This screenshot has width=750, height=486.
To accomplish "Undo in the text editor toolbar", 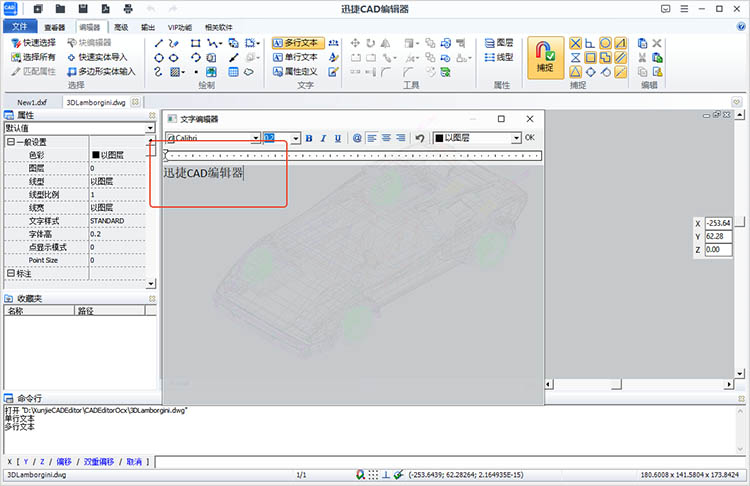I will 419,138.
